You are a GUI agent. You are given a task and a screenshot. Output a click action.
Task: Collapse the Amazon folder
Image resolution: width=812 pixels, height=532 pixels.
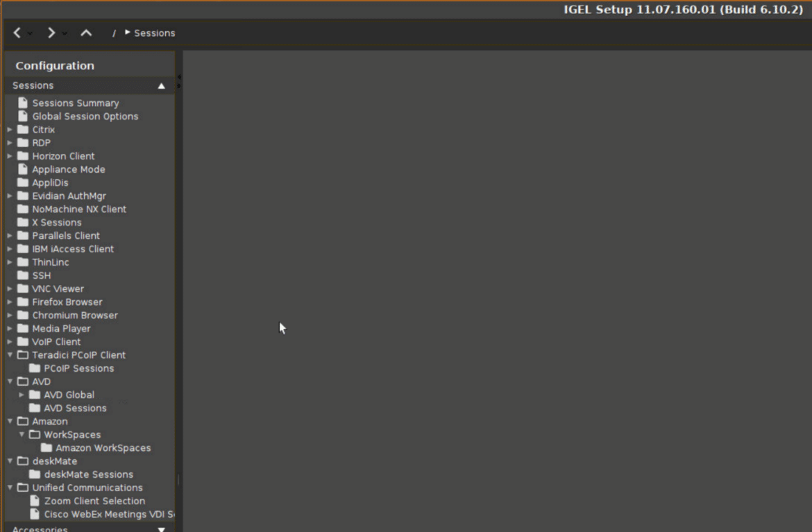click(x=10, y=421)
